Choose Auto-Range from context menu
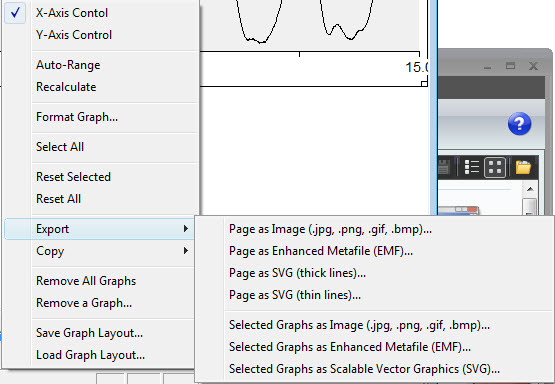This screenshot has height=384, width=555. click(101, 65)
